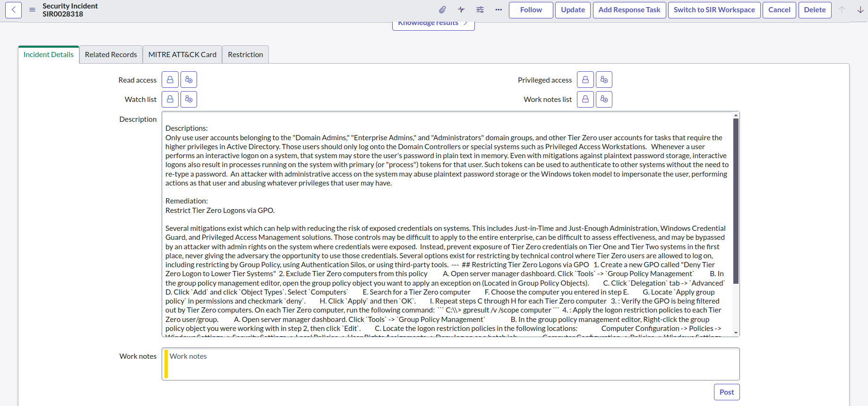The height and width of the screenshot is (406, 868).
Task: Open attachments with the paperclip icon
Action: pos(442,10)
